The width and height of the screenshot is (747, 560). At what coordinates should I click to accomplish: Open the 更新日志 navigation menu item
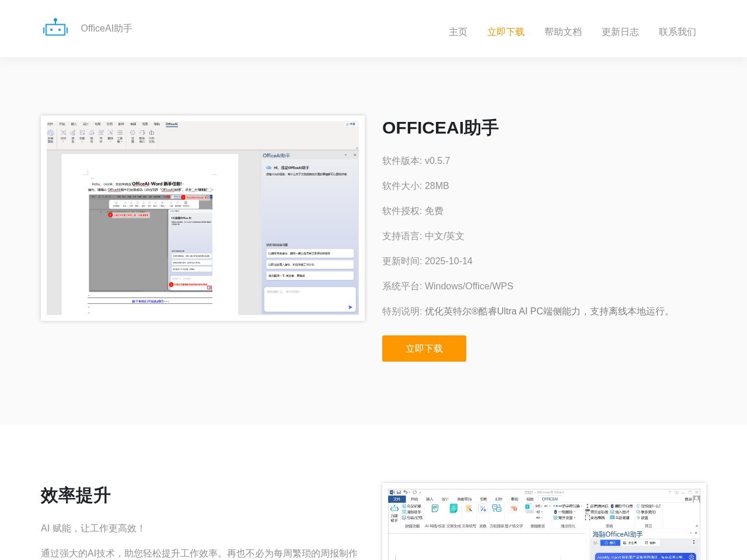620,32
